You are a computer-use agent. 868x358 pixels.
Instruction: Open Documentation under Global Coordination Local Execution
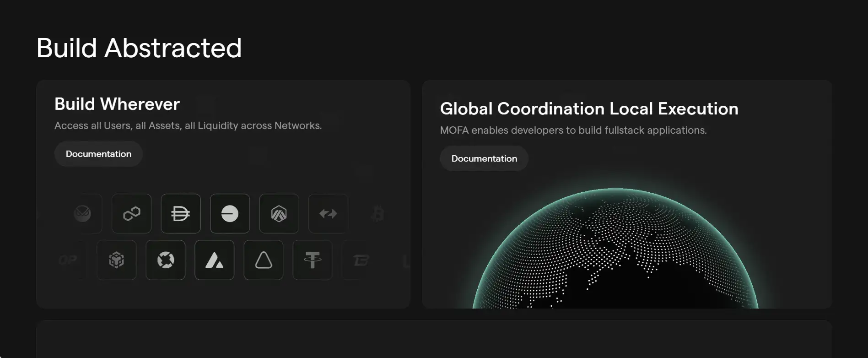[484, 158]
